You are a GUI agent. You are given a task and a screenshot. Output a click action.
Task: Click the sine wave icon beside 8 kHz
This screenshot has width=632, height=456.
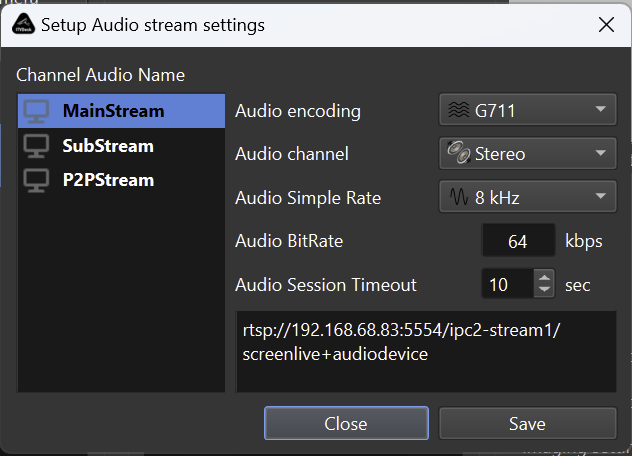[459, 197]
